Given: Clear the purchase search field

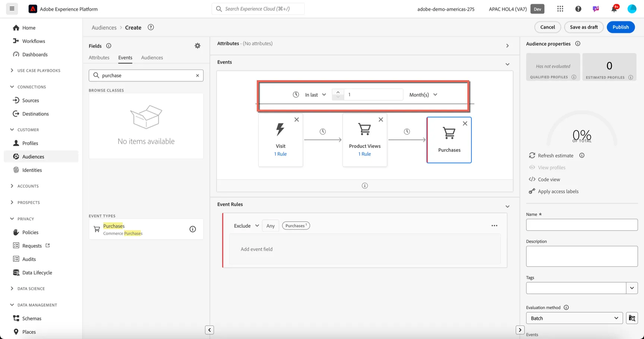Looking at the screenshot, I should [198, 75].
